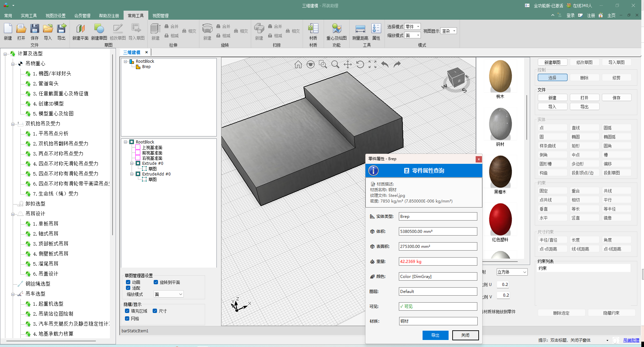The image size is (644, 347).
Task: Switch to the 视图管理 ribbon tab
Action: pyautogui.click(x=160, y=16)
